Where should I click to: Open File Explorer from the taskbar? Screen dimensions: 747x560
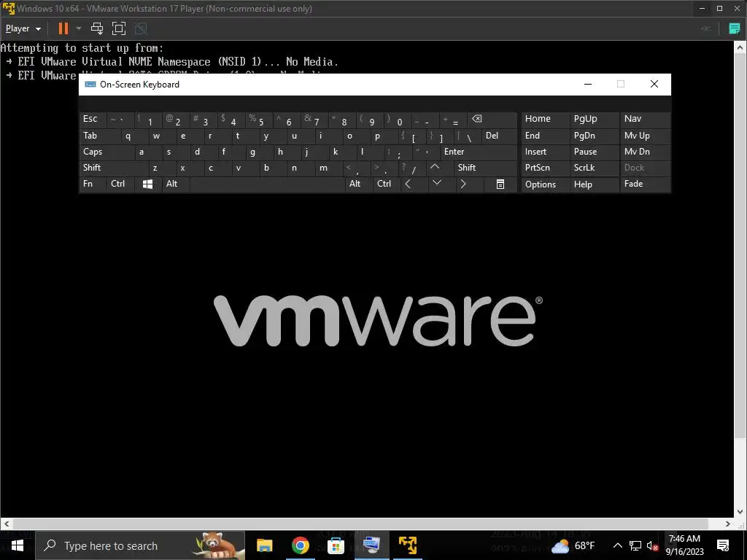pyautogui.click(x=264, y=545)
